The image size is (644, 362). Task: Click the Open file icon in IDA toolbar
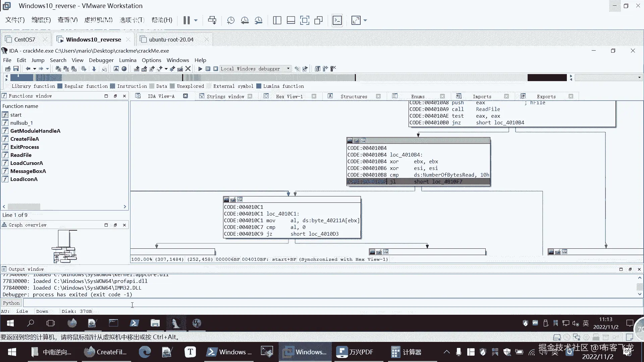[x=8, y=69]
